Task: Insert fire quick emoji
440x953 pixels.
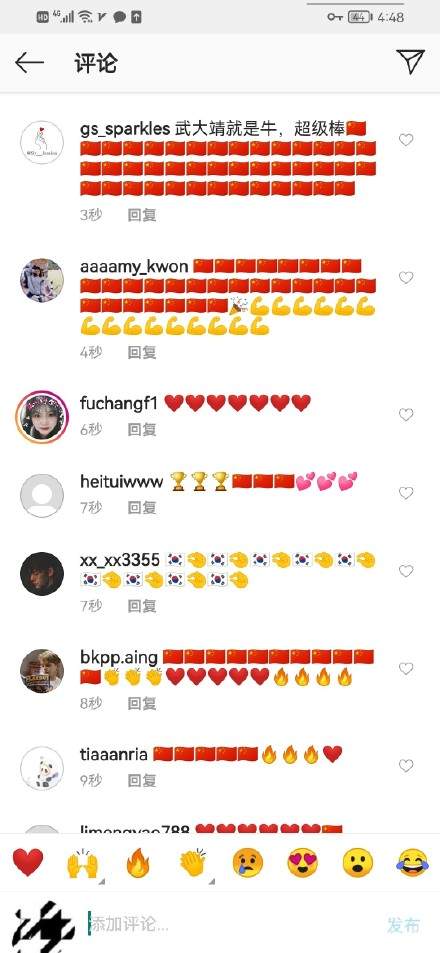Action: pyautogui.click(x=138, y=863)
